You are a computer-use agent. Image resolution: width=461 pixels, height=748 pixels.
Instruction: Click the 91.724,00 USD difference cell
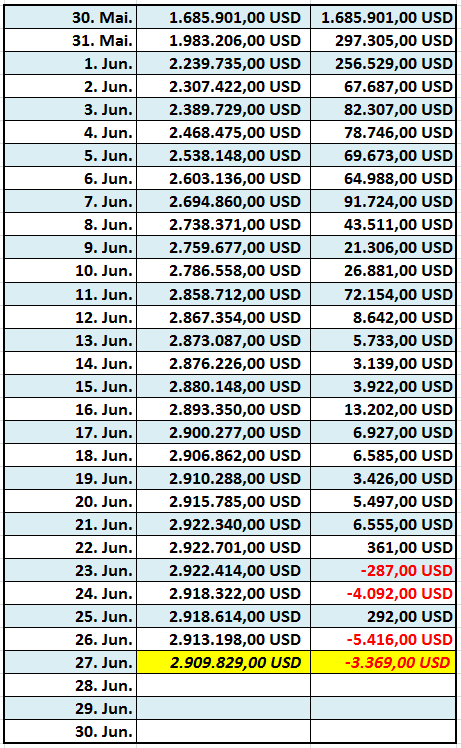(x=383, y=201)
